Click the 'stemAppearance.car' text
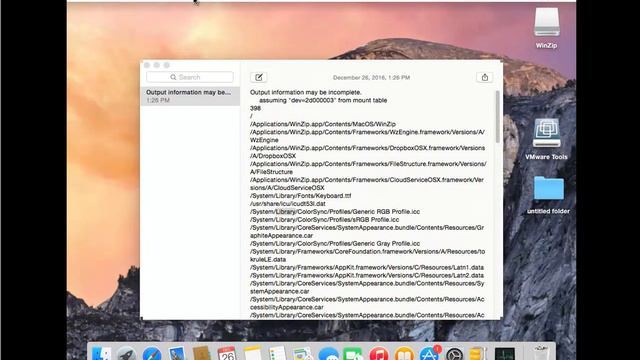Viewport: 640px width, 360px height. coord(279,291)
